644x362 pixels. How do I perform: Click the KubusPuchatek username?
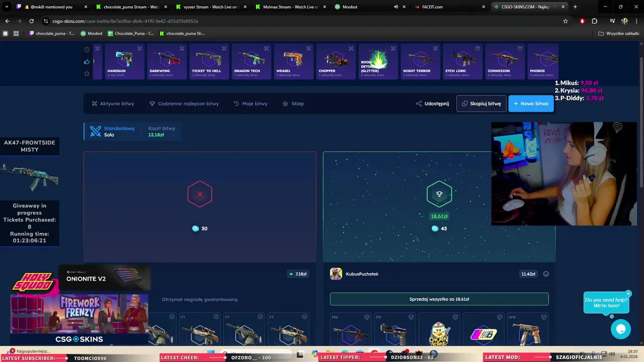point(362,274)
